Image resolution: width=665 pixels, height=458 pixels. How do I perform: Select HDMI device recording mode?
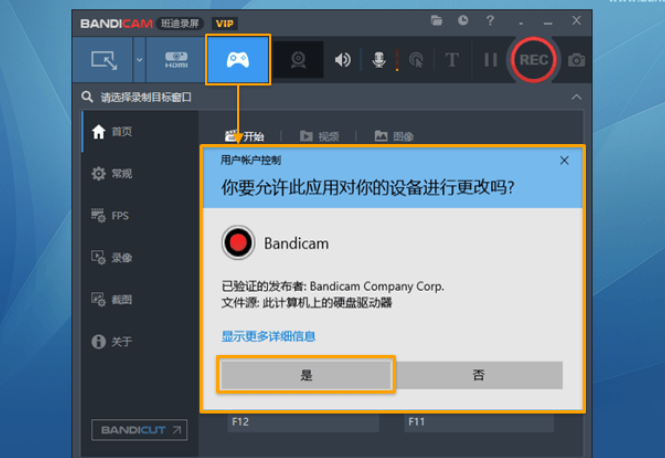tap(176, 60)
